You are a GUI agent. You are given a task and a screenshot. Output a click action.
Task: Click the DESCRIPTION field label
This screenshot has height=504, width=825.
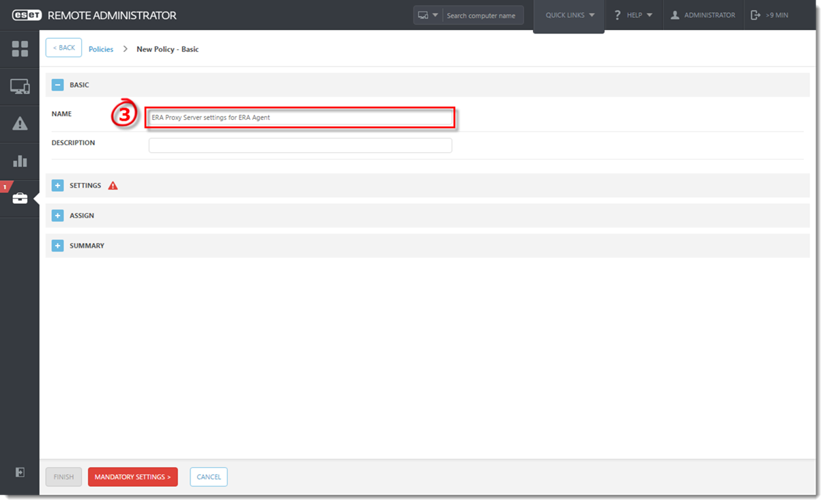[x=73, y=143]
